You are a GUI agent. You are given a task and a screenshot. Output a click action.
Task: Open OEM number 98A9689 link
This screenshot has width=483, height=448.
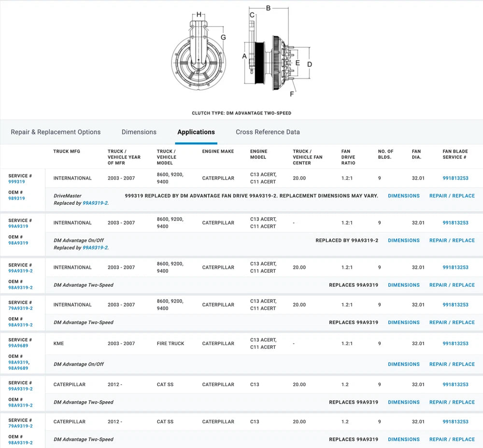[x=18, y=368]
